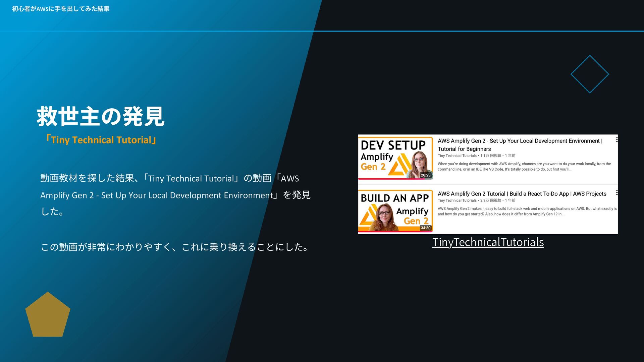Click the paragraph starting with この動画が非常に
Screen dimensions: 644x362
(x=174, y=247)
